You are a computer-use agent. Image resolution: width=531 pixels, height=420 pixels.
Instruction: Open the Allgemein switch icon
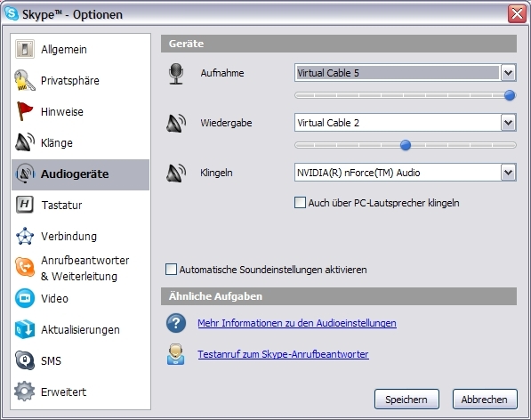24,49
